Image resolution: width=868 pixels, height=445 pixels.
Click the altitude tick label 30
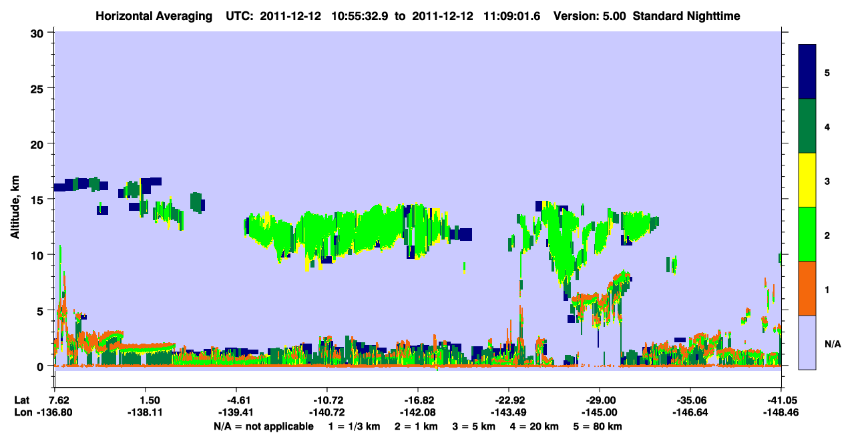(39, 33)
